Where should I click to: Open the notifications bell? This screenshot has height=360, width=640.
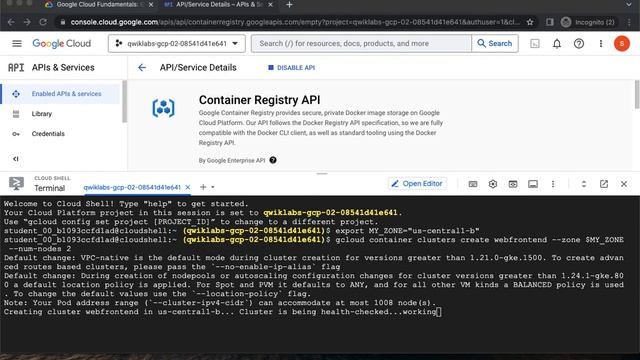[x=557, y=44]
